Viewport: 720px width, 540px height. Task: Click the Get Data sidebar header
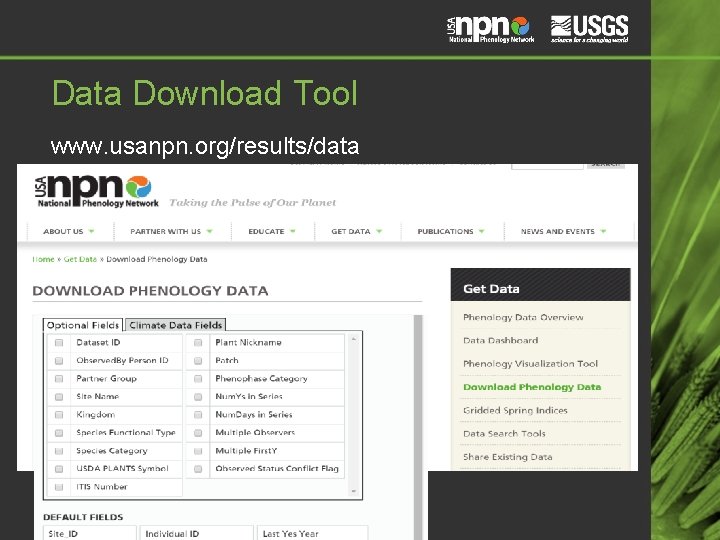540,285
